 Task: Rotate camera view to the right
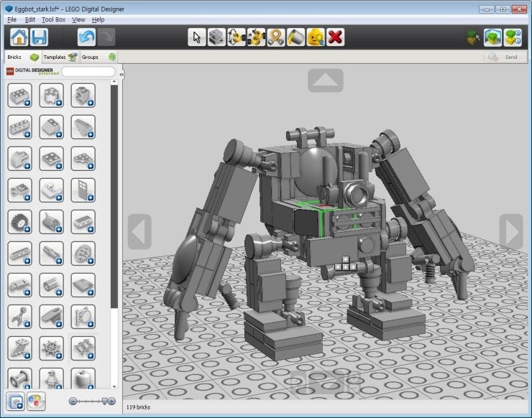click(x=511, y=232)
